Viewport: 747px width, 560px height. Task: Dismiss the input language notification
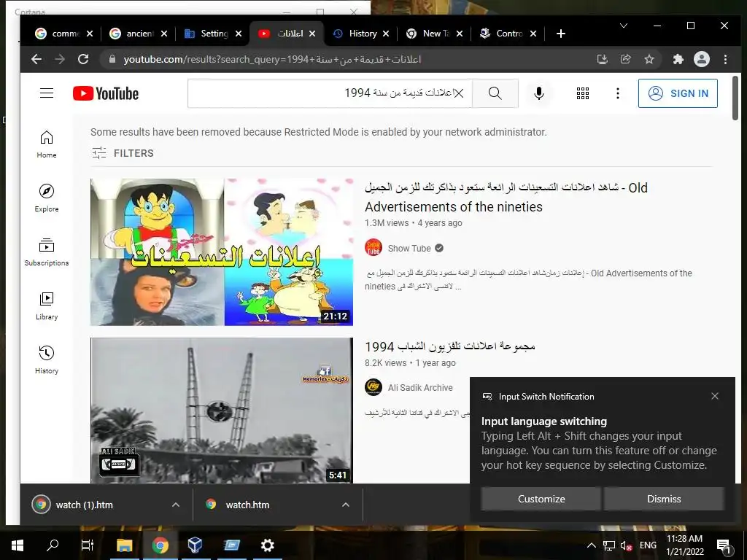[664, 499]
